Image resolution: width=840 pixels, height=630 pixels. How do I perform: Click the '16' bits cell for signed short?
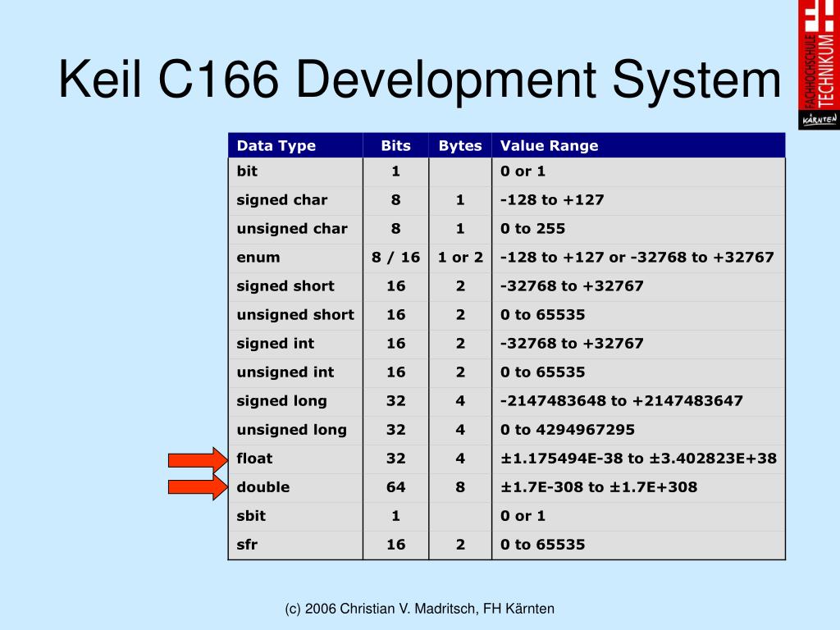[396, 286]
